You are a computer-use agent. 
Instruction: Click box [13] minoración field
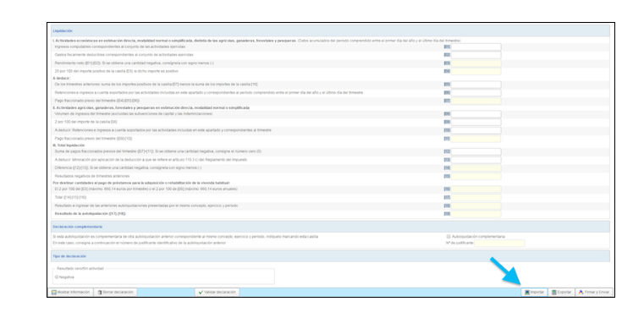tap(476, 160)
